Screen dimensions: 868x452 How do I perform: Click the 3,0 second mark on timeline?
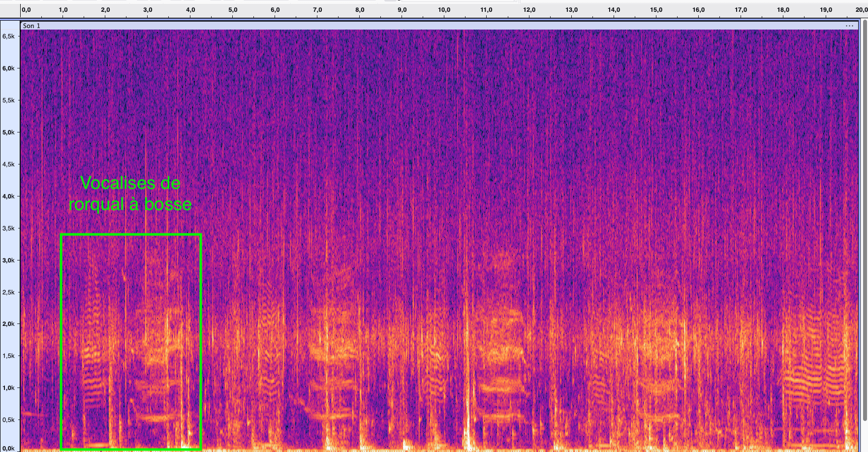(148, 10)
